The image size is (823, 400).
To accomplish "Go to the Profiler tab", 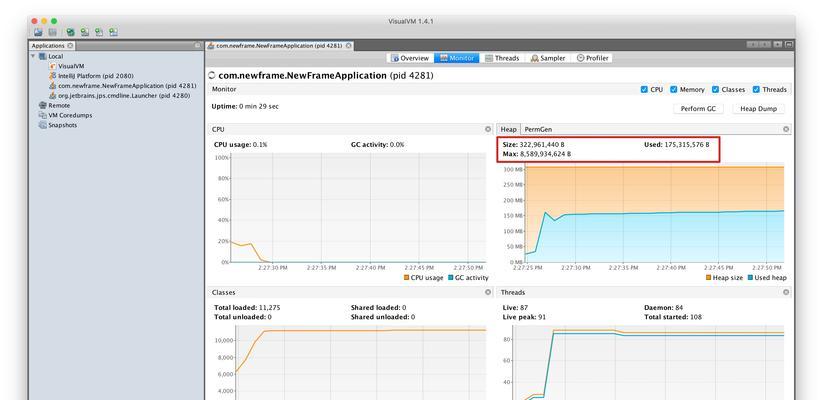I will pyautogui.click(x=593, y=58).
